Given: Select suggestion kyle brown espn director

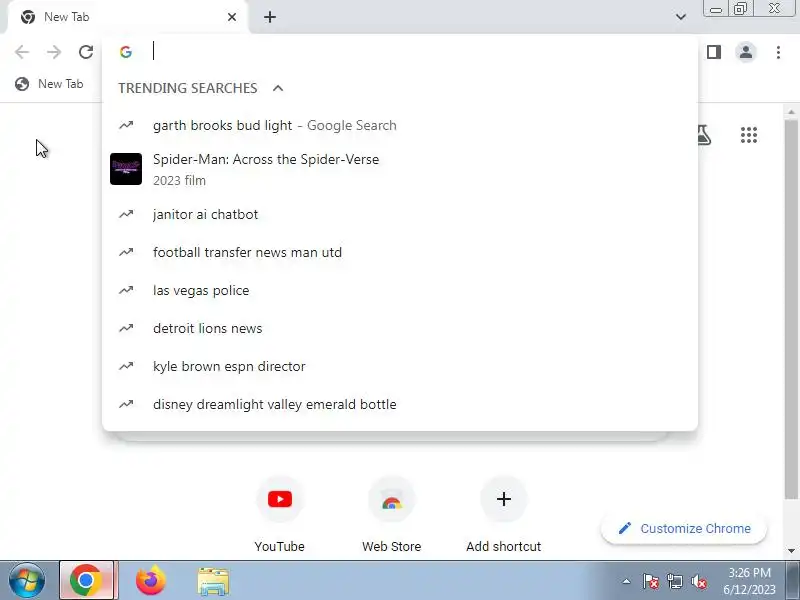Looking at the screenshot, I should [400, 366].
